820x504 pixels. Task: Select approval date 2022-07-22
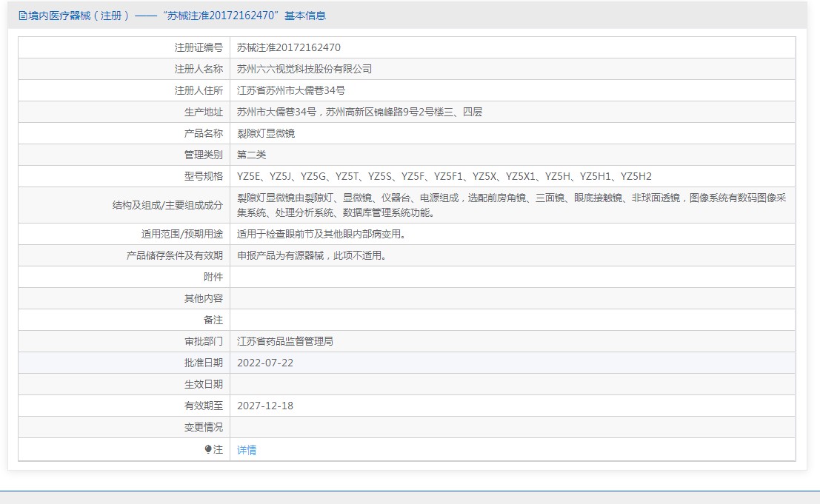[265, 363]
